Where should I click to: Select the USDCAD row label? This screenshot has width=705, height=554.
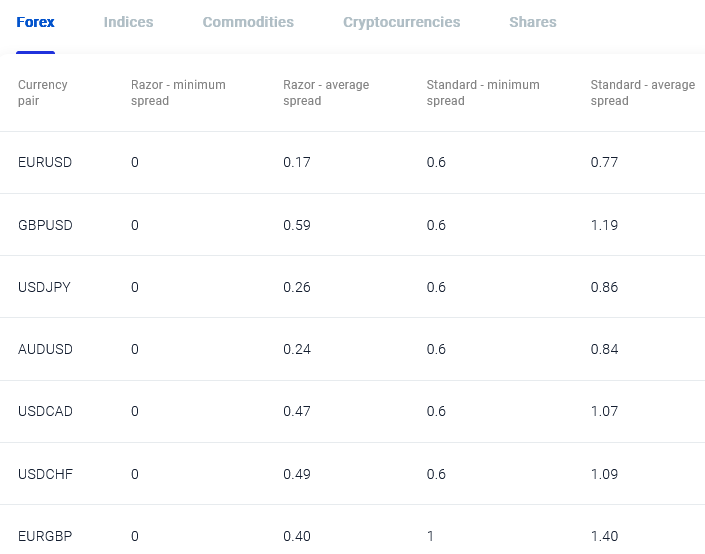[x=45, y=411]
